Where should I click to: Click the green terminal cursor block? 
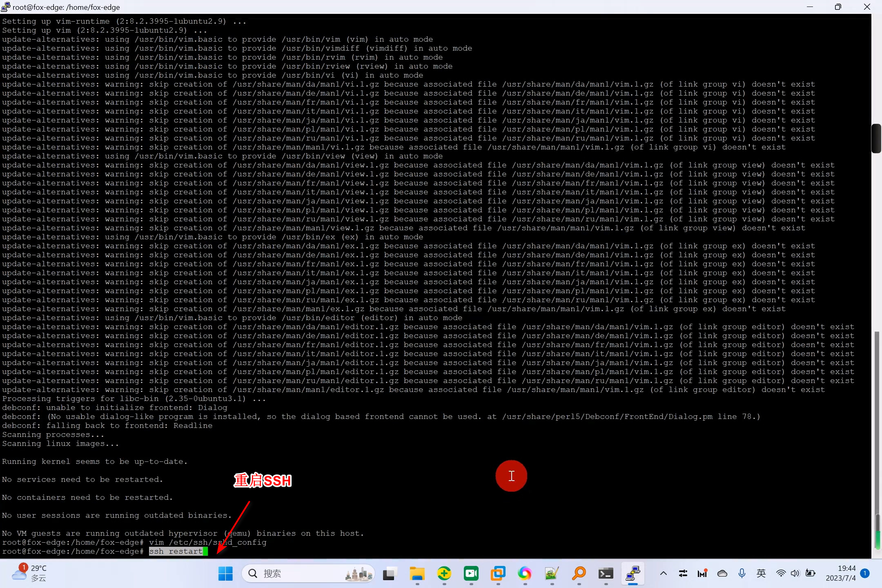coord(205,551)
